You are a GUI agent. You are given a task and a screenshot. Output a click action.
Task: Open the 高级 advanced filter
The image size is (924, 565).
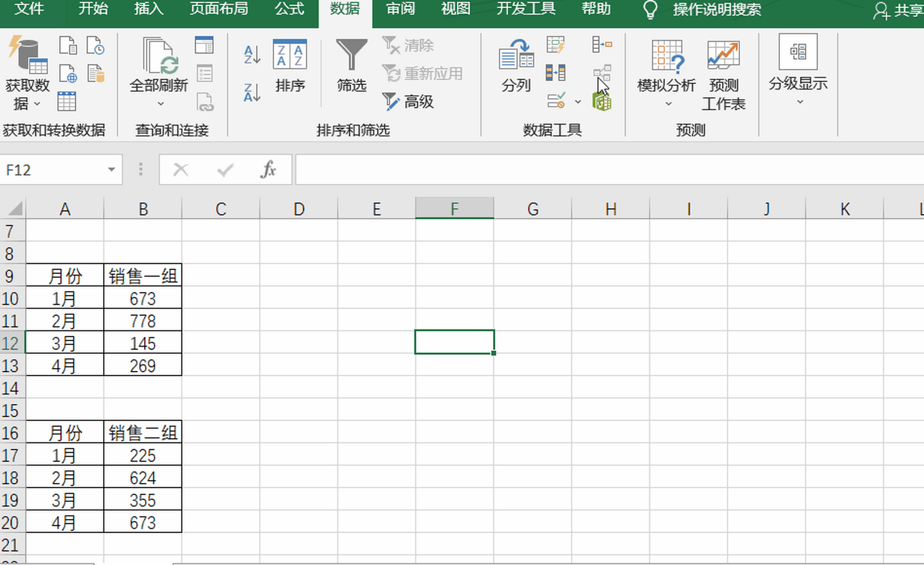[408, 102]
